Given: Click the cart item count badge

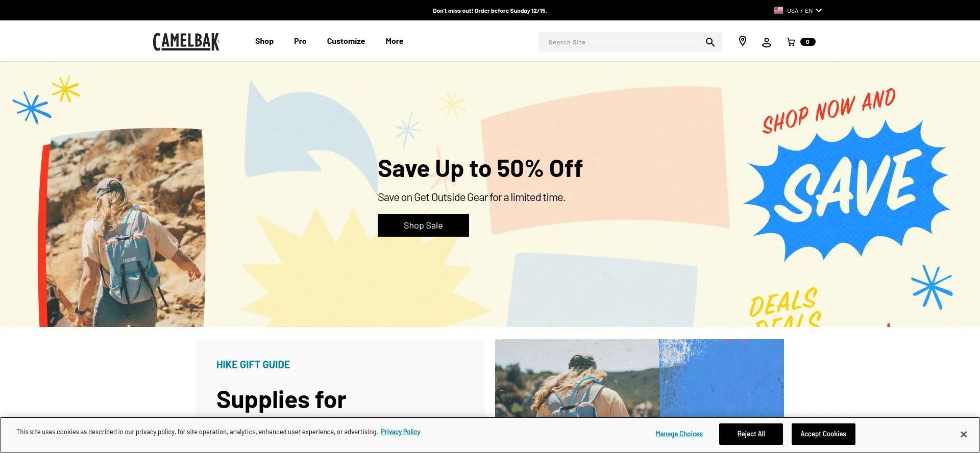Looking at the screenshot, I should click(x=807, y=42).
